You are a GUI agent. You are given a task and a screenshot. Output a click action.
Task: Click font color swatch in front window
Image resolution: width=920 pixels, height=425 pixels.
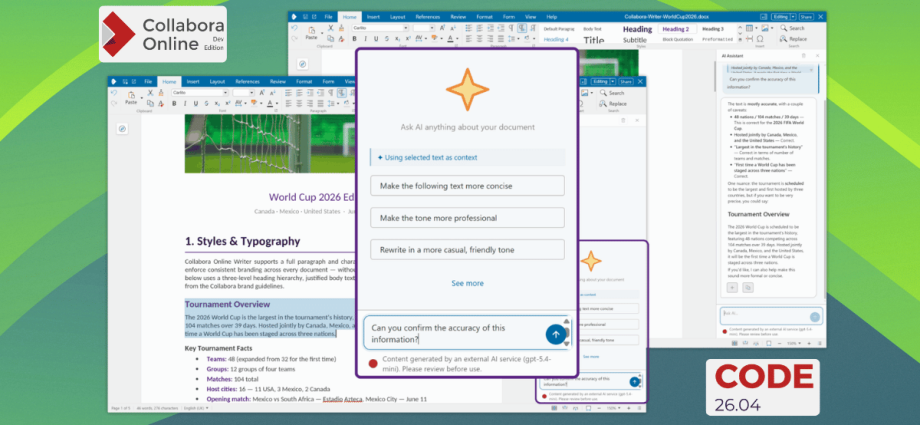point(270,103)
